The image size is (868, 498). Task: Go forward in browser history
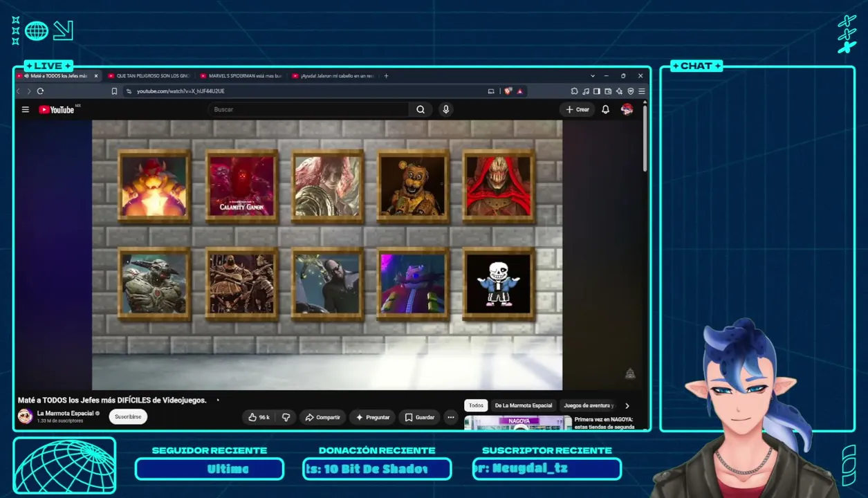click(28, 91)
